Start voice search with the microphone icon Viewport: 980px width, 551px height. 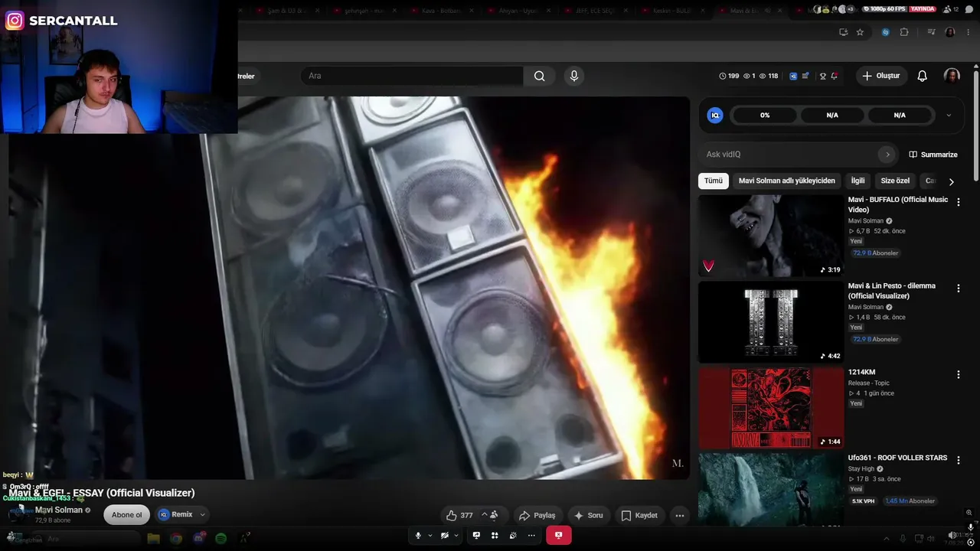pos(573,76)
